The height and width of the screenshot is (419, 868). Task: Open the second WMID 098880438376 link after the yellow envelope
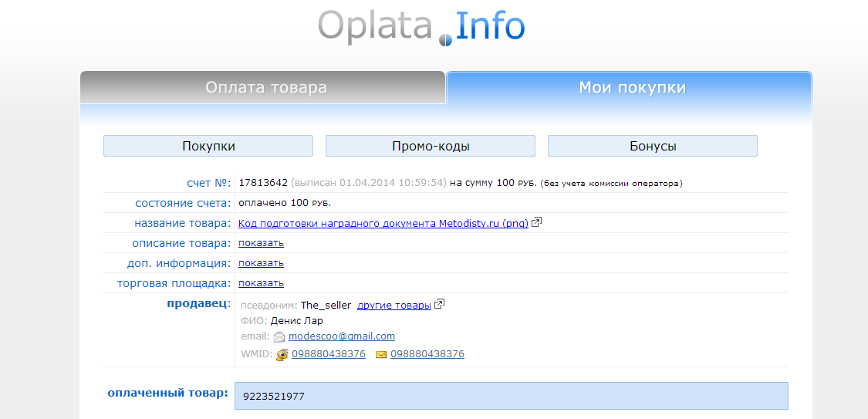click(x=427, y=354)
